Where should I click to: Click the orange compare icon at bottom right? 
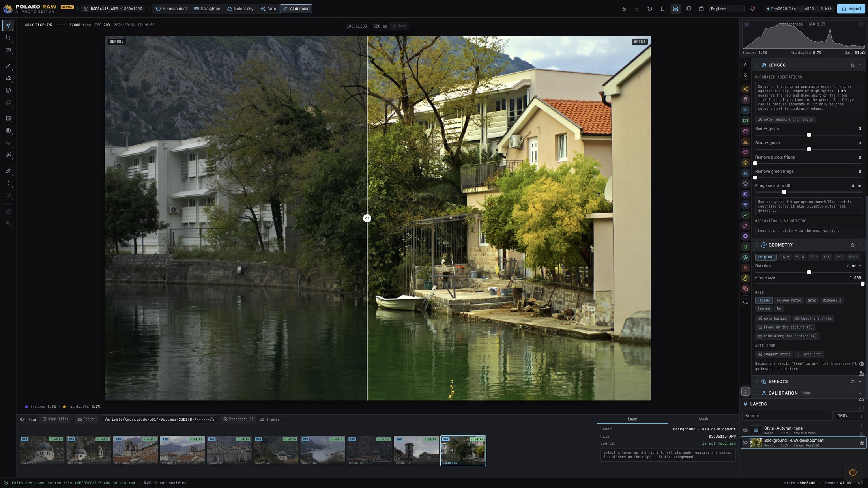853,472
